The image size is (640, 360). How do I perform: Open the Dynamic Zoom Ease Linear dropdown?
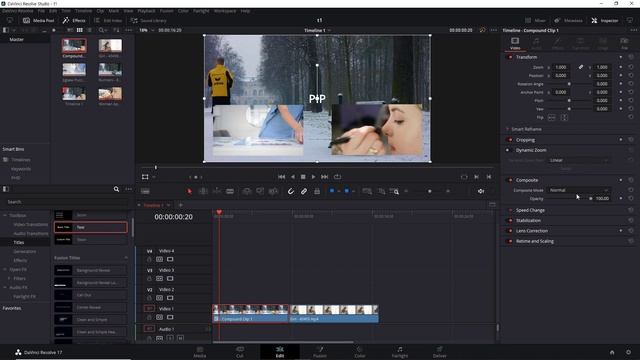[578, 160]
